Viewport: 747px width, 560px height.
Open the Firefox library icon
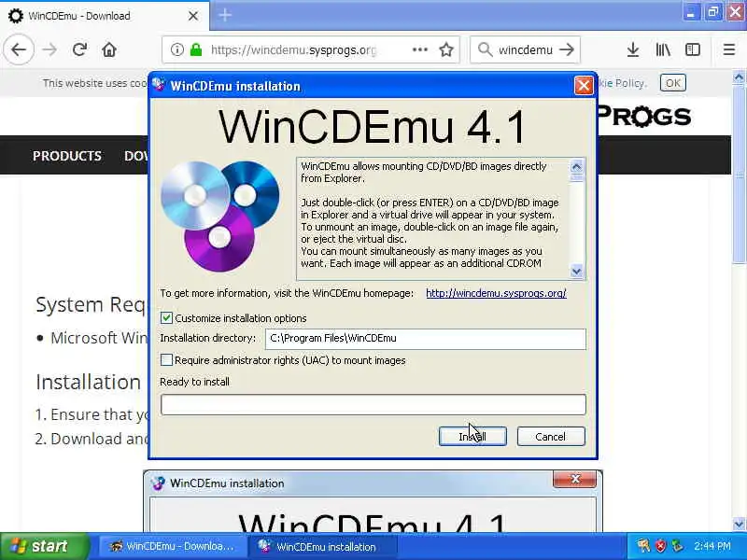click(663, 49)
